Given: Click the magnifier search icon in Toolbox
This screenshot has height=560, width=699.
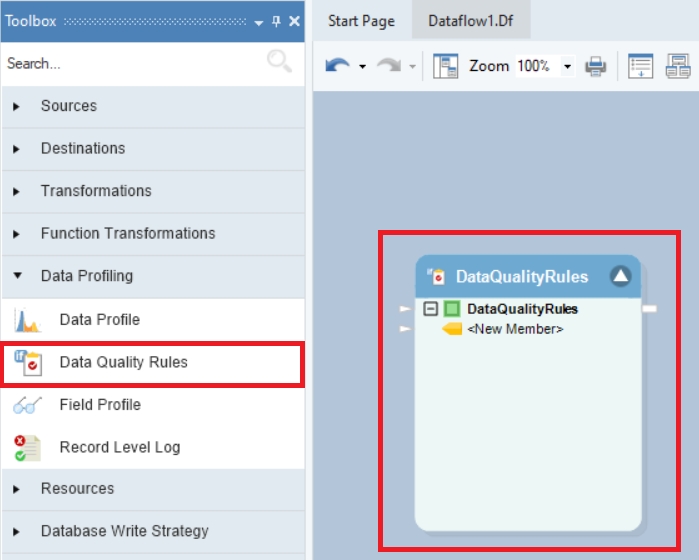Looking at the screenshot, I should click(280, 61).
